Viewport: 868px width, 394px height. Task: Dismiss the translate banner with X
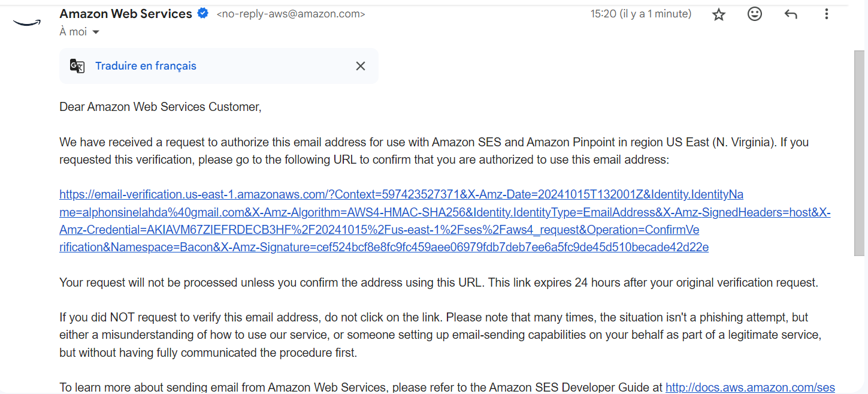pyautogui.click(x=360, y=66)
